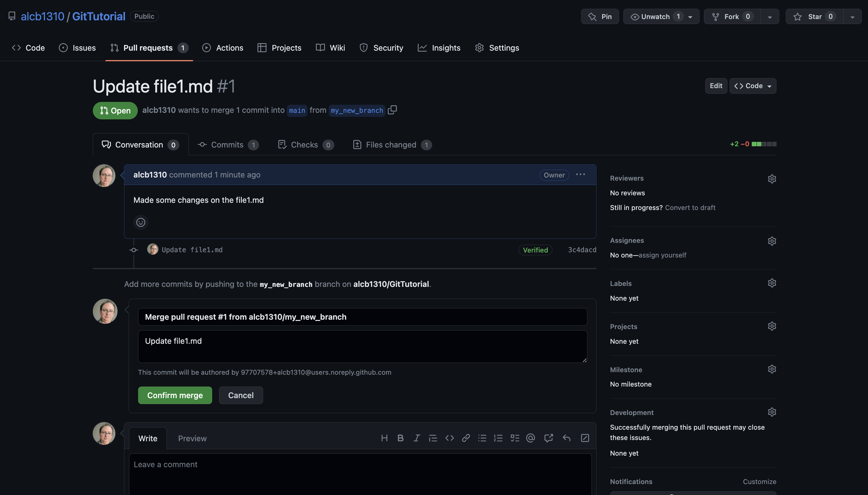Copy the my_new_branch branch name icon

pos(392,110)
